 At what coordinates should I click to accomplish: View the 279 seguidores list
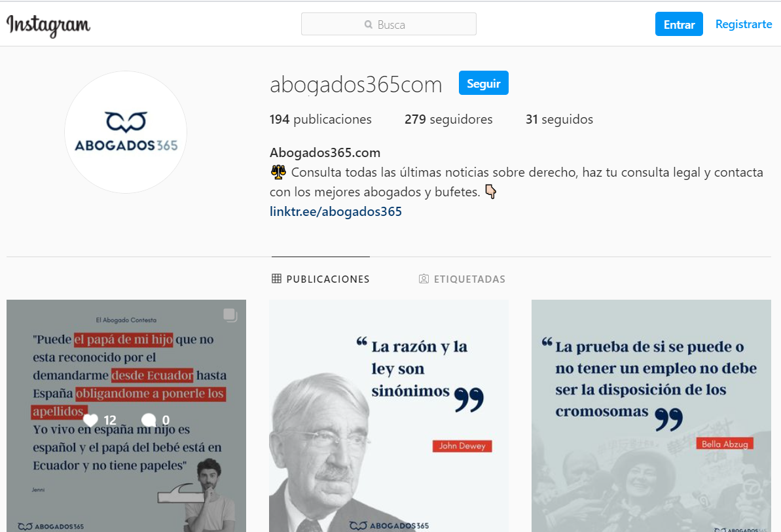click(448, 120)
